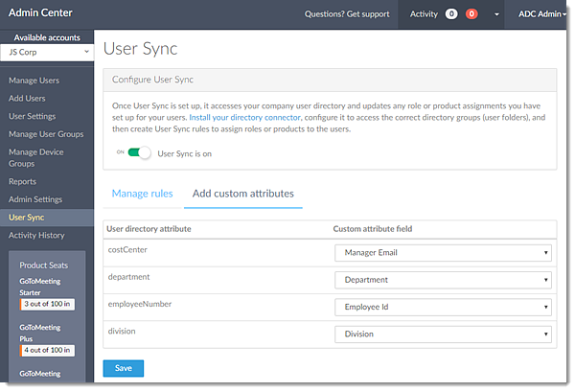The image size is (575, 392).
Task: Open Manage Device Groups in sidebar
Action: click(x=36, y=158)
